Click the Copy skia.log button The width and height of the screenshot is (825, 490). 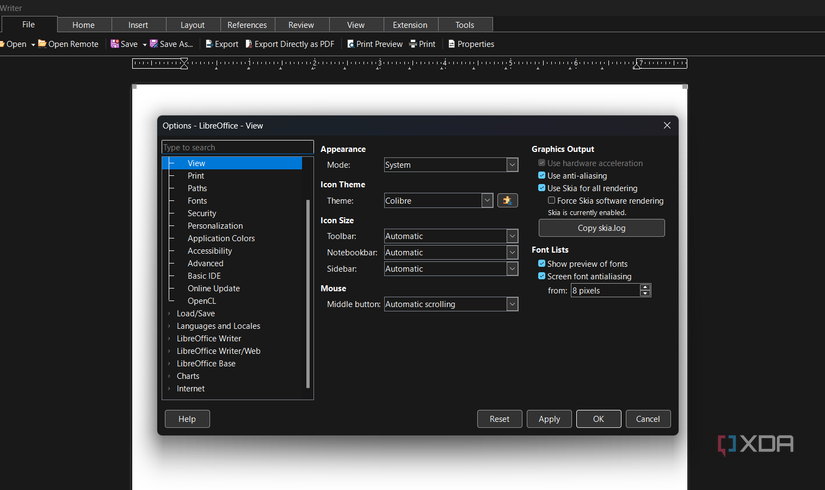(x=601, y=228)
